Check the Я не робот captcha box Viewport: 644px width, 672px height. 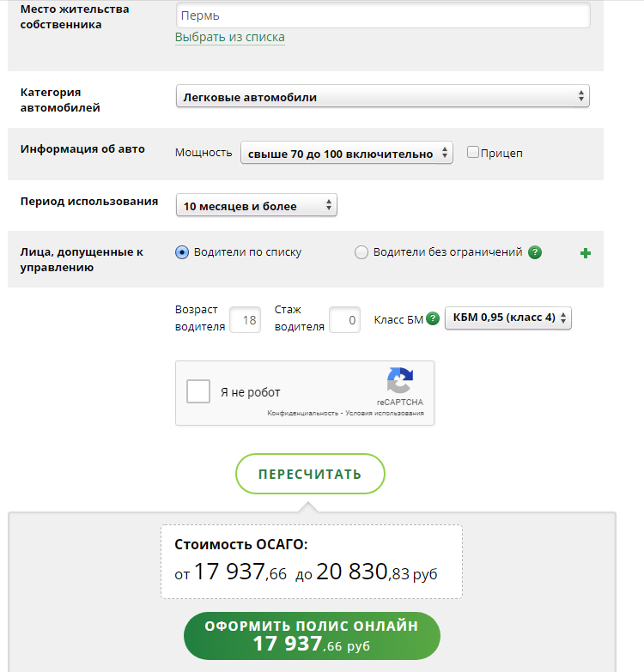198,391
